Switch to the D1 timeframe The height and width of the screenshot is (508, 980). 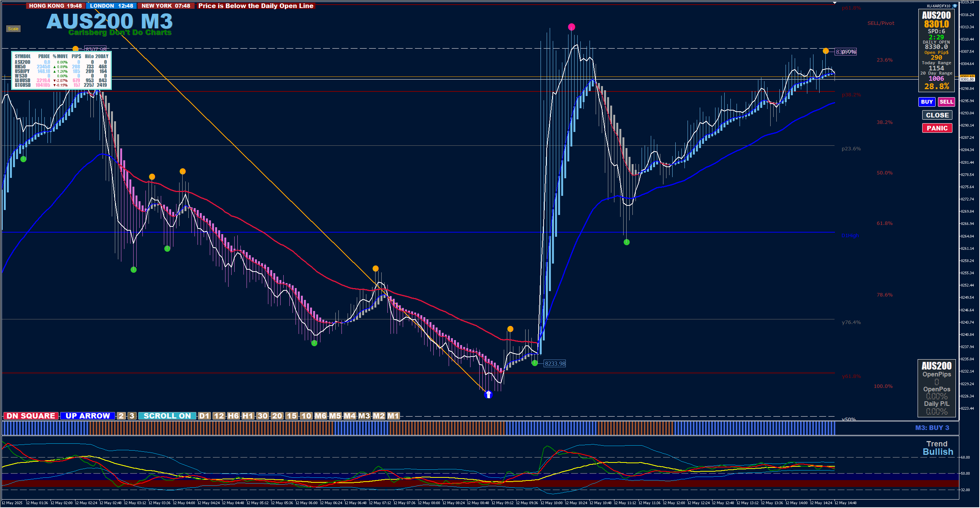coord(204,416)
